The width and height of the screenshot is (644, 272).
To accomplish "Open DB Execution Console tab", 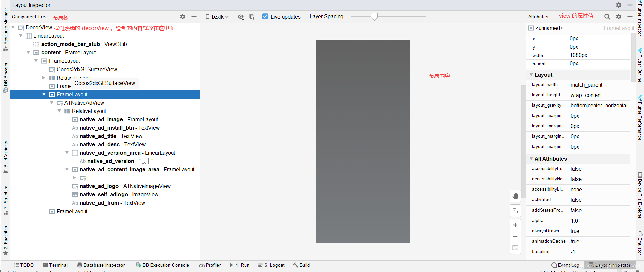I will [x=162, y=265].
